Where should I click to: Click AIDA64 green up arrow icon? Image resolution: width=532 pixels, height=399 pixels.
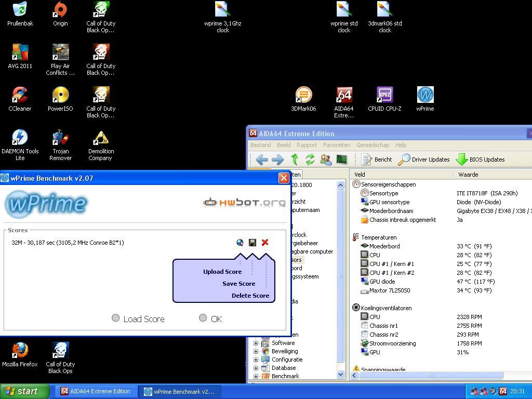tap(295, 159)
